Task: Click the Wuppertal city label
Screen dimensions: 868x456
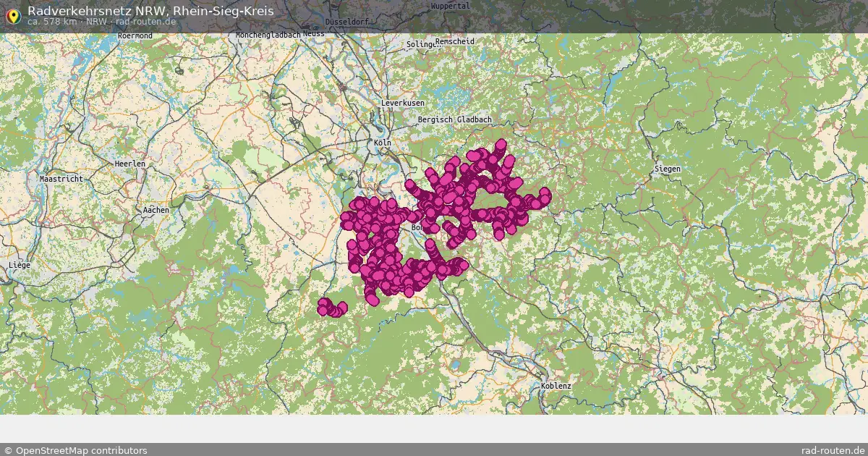Action: (451, 6)
